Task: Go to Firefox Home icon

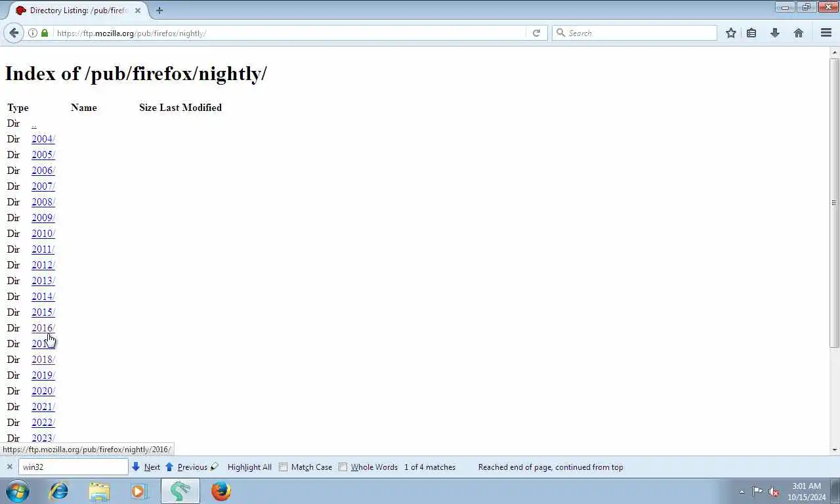Action: (799, 33)
